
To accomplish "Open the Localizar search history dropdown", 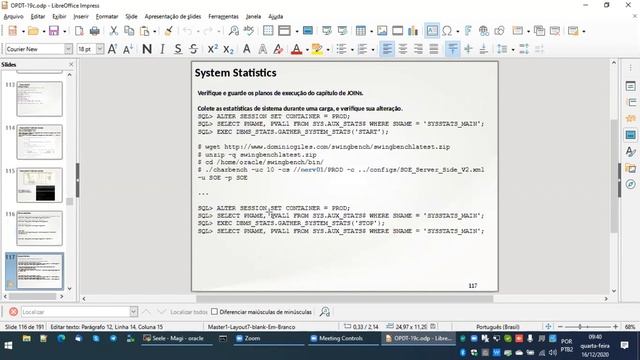I will coord(133,312).
